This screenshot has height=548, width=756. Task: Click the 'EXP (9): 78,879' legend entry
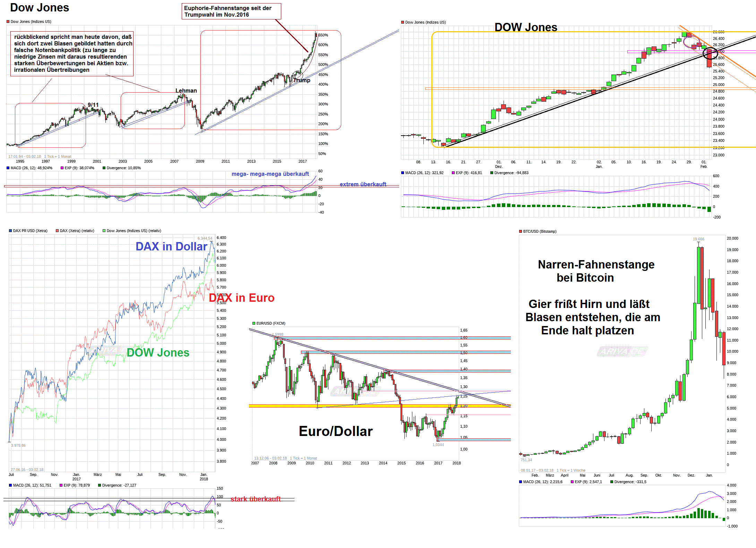tap(77, 485)
